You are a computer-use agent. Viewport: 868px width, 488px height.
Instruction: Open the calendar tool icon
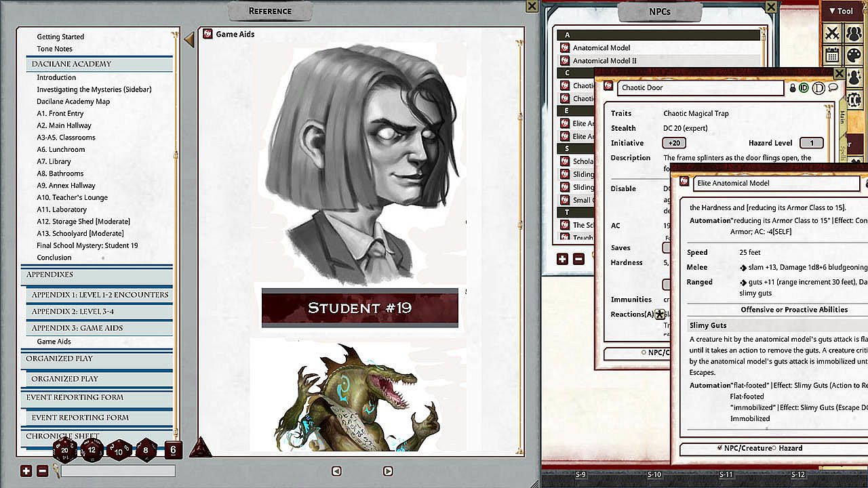832,56
